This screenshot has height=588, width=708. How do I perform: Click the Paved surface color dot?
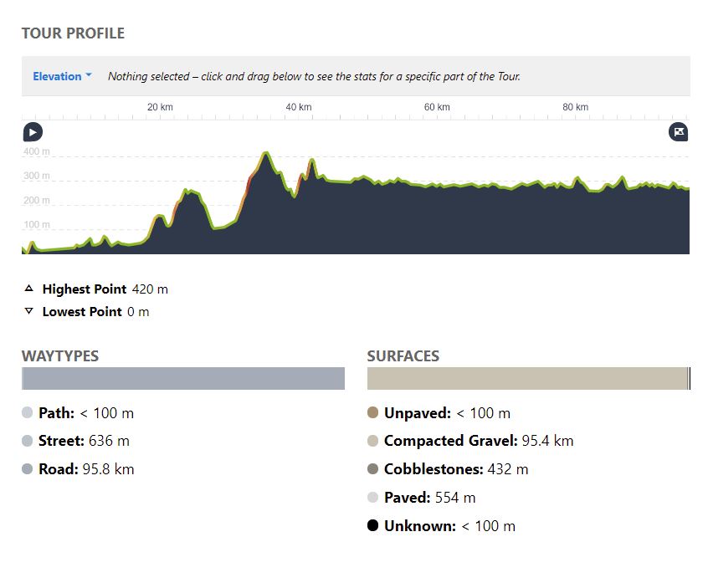(x=373, y=498)
